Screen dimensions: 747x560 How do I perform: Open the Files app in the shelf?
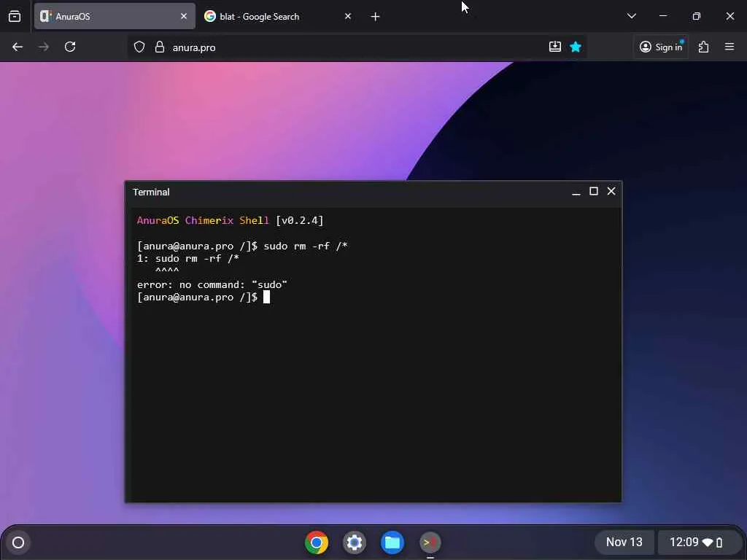pos(392,542)
